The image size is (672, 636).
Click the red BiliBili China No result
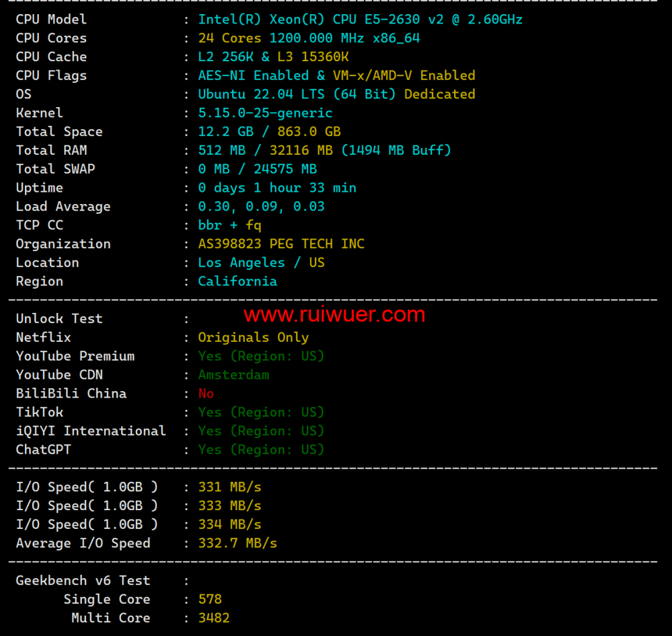[206, 394]
